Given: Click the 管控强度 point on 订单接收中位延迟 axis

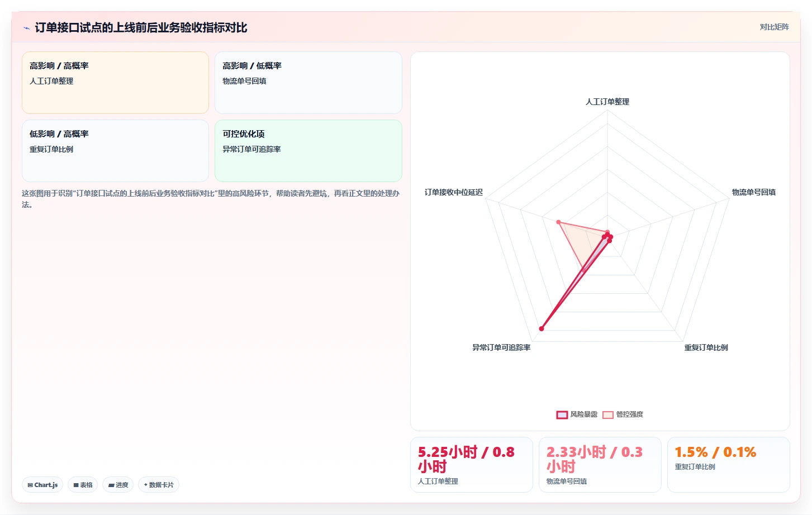Looking at the screenshot, I should tap(558, 222).
